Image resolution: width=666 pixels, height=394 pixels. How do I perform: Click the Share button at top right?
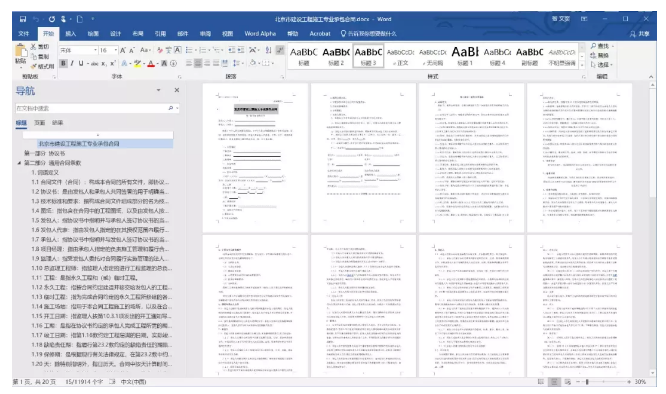coord(640,34)
